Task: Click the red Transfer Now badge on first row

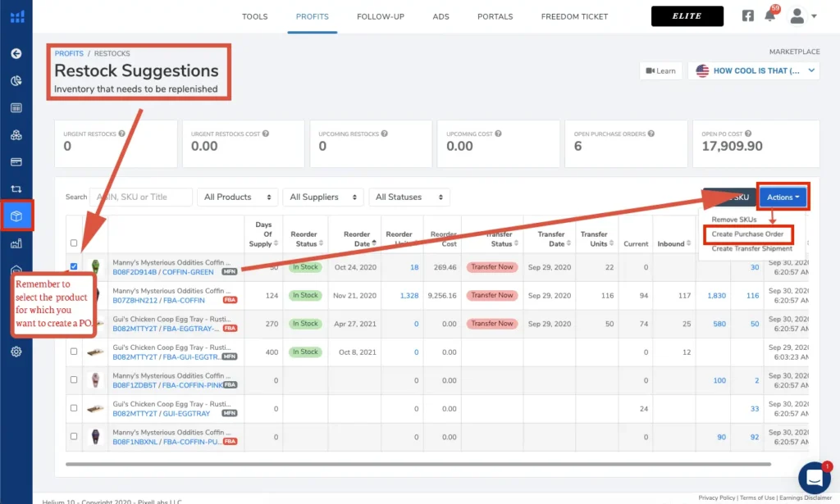Action: click(491, 266)
